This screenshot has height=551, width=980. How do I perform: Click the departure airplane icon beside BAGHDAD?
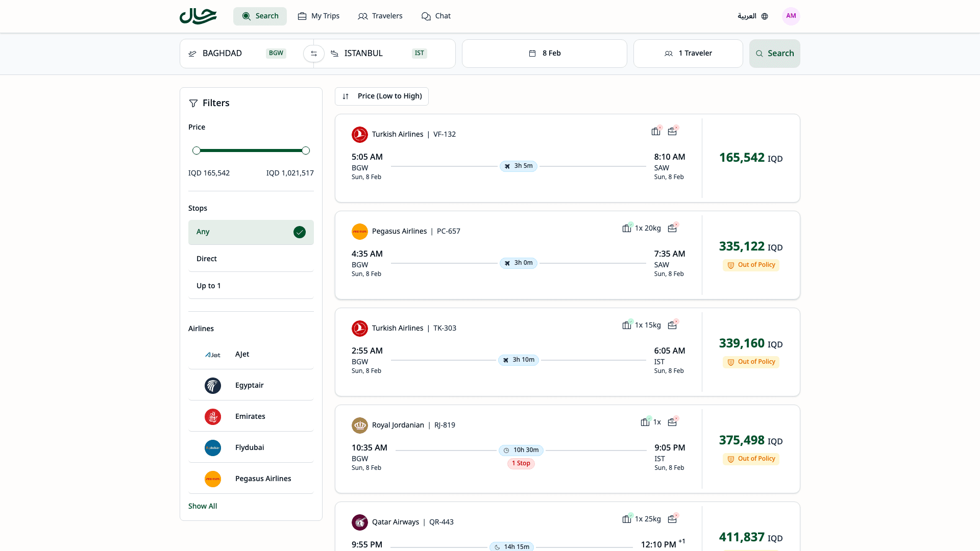pos(191,53)
